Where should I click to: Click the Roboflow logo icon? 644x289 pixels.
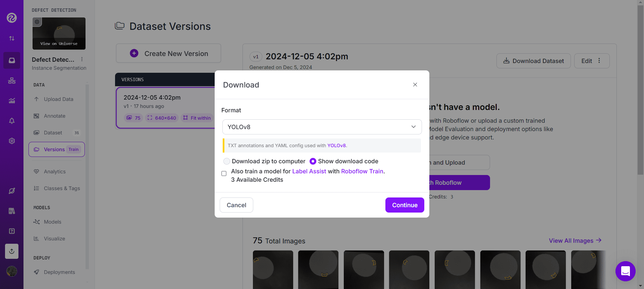[x=12, y=18]
